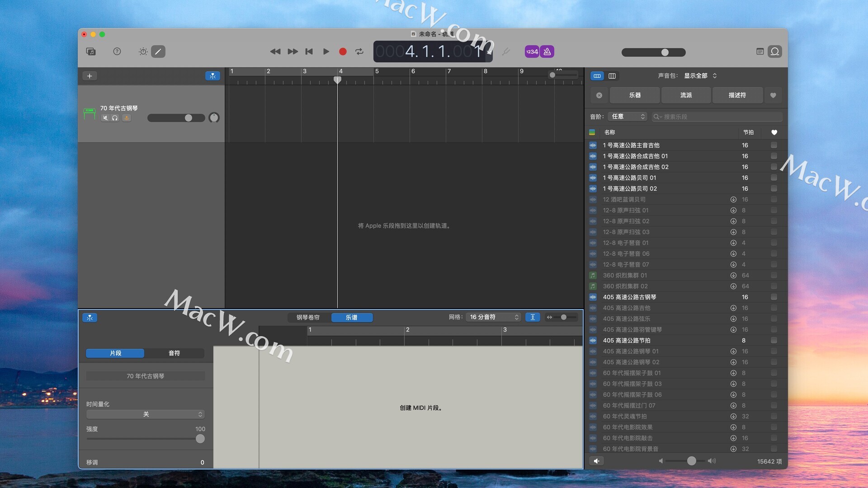The width and height of the screenshot is (868, 488).
Task: Expand the 网格 16 分音符 dropdown
Action: [x=494, y=317]
